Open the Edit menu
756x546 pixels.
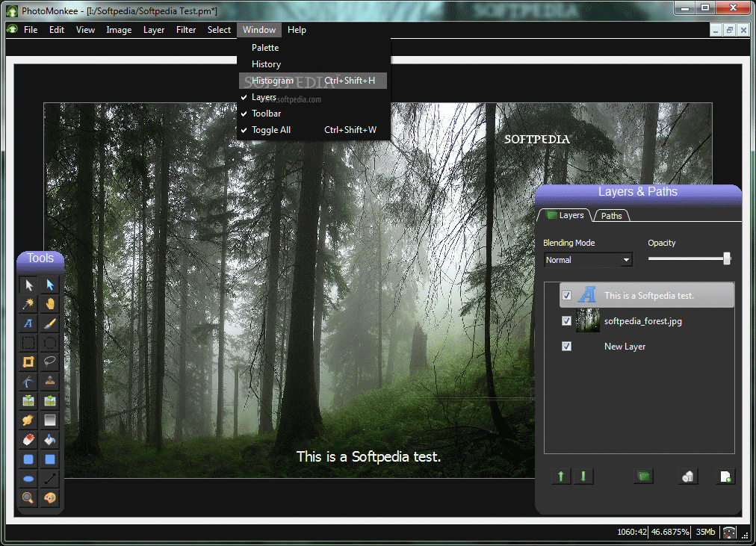click(x=57, y=30)
